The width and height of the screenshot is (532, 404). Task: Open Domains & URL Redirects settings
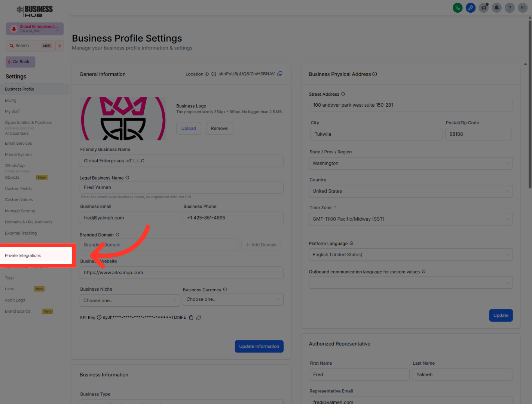29,222
